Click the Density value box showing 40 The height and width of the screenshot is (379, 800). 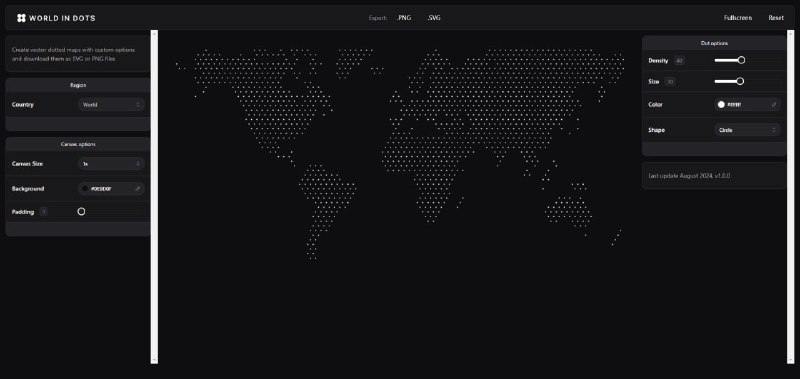(679, 61)
